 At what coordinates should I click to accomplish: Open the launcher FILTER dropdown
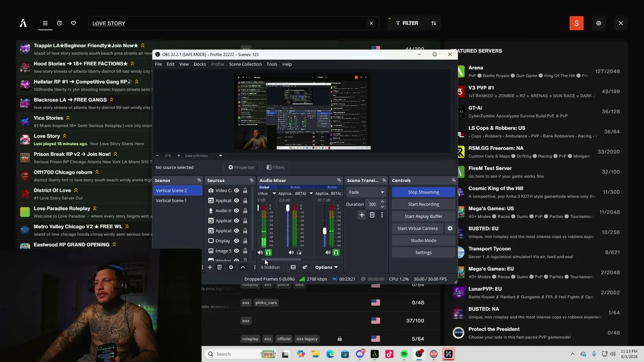coord(407,23)
